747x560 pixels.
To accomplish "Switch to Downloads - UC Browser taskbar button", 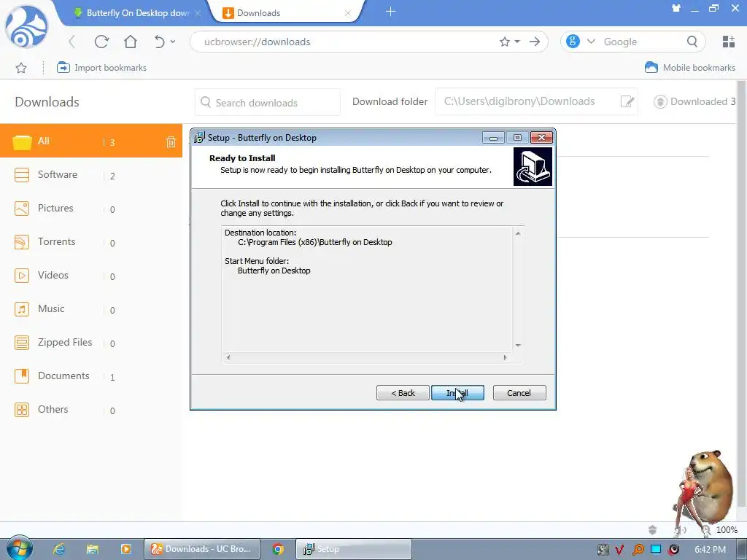I will pos(202,549).
